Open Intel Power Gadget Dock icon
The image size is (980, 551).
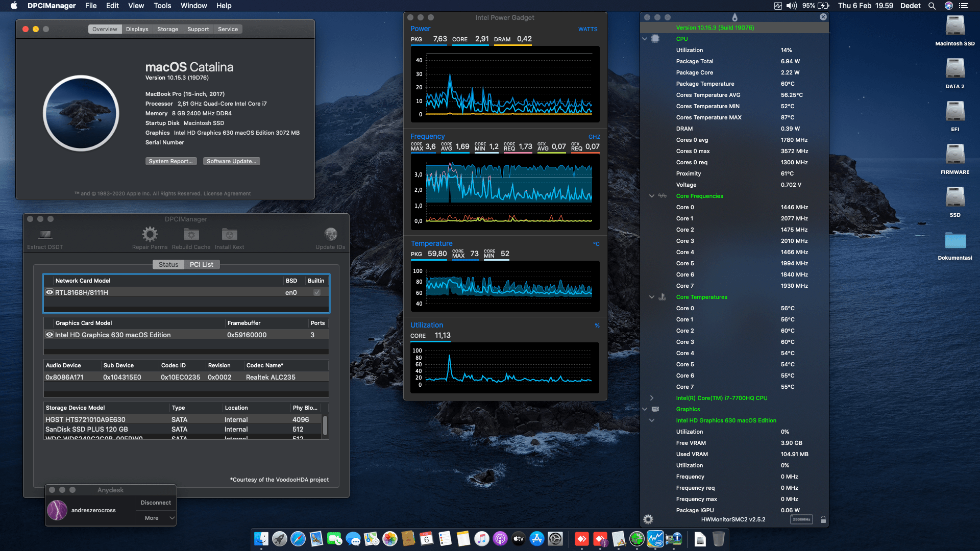(655, 539)
